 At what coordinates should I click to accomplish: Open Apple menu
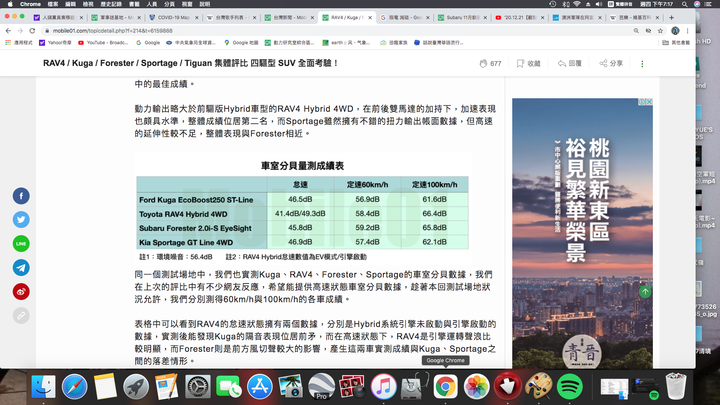coord(10,4)
